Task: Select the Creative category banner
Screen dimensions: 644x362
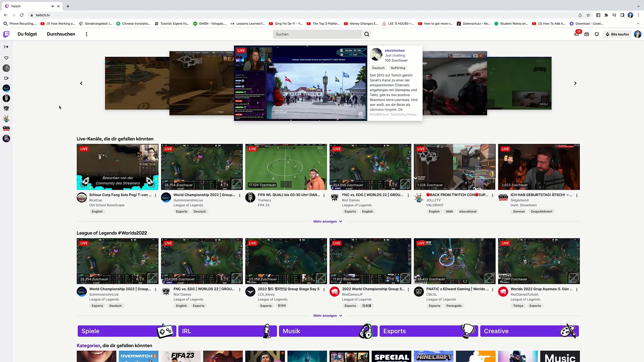Action: (529, 331)
